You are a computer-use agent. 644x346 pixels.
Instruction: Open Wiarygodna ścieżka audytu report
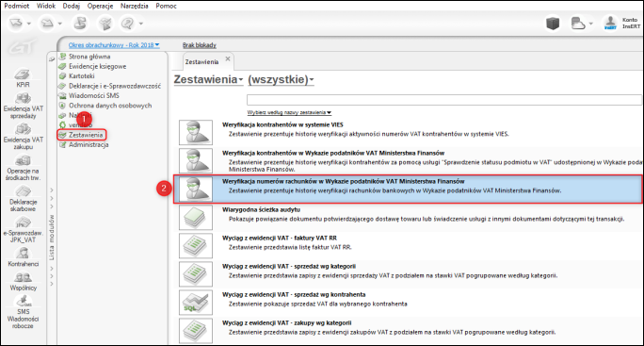click(x=261, y=210)
